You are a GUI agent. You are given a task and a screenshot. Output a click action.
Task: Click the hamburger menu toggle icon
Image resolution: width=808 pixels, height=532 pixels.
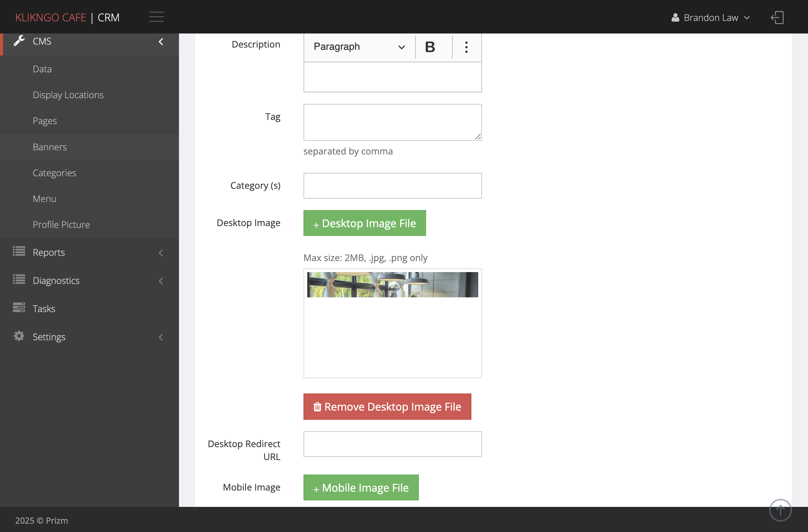click(156, 17)
